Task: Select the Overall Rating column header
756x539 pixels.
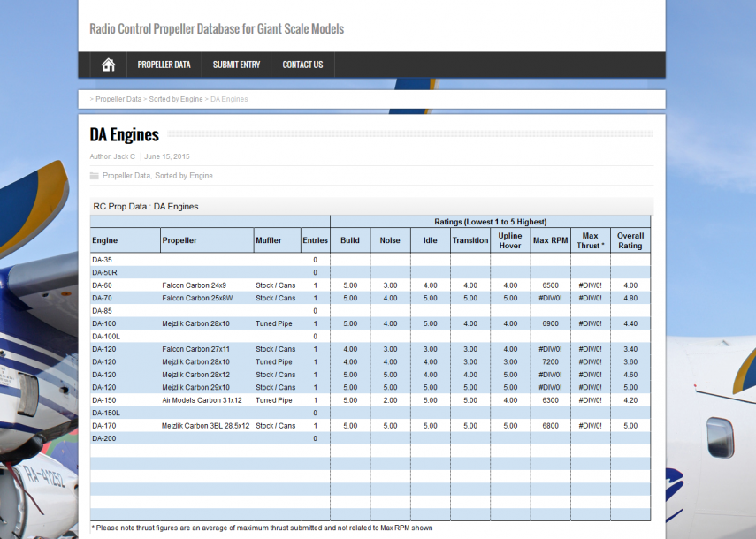Action: pyautogui.click(x=630, y=240)
